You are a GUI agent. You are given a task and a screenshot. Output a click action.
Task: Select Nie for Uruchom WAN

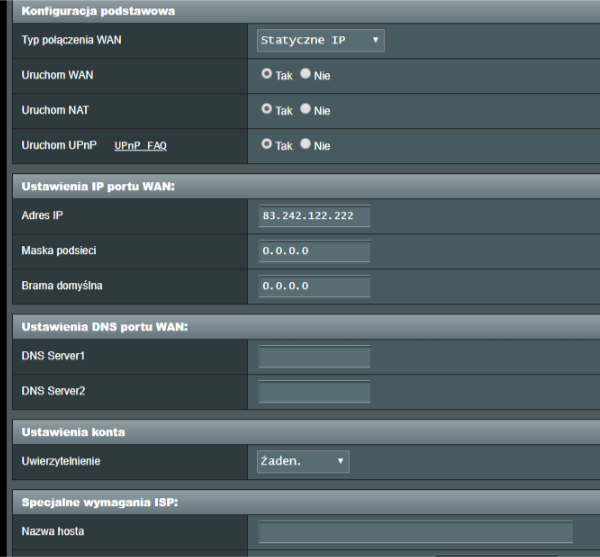pyautogui.click(x=305, y=73)
